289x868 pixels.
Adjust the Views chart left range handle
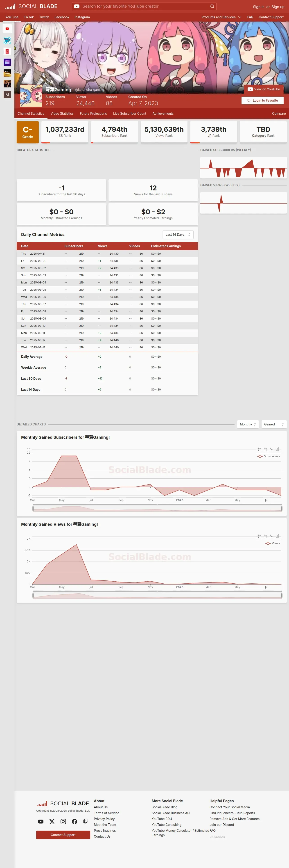(x=33, y=595)
